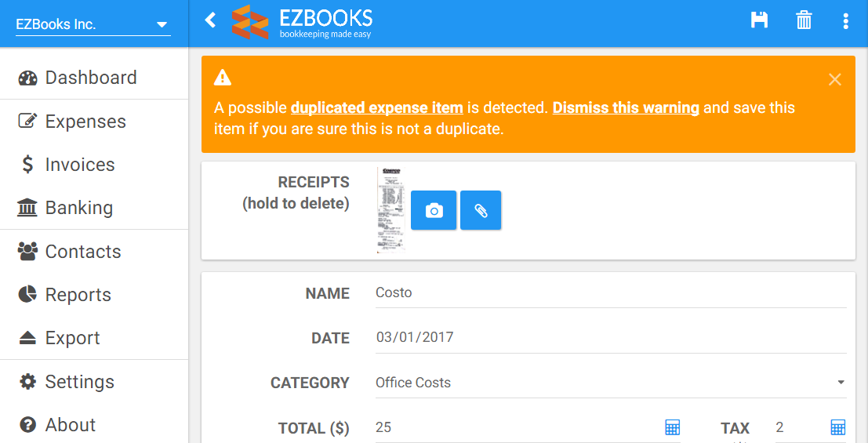
Task: Close the duplicate expense warning banner
Action: coord(835,79)
